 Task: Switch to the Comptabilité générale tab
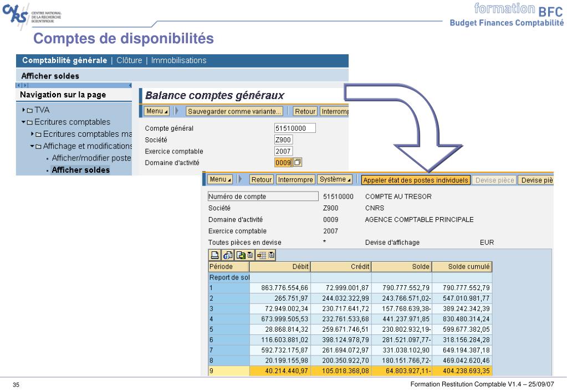[x=65, y=60]
